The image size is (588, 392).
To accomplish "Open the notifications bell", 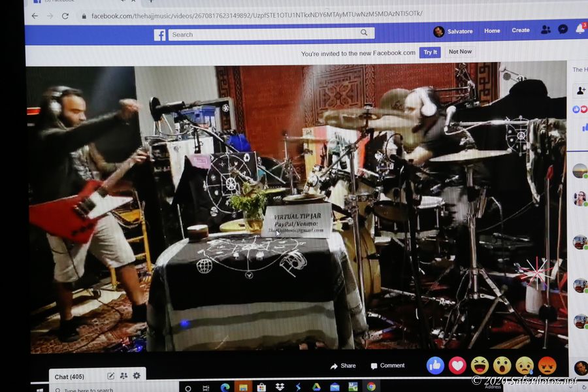I will click(580, 29).
